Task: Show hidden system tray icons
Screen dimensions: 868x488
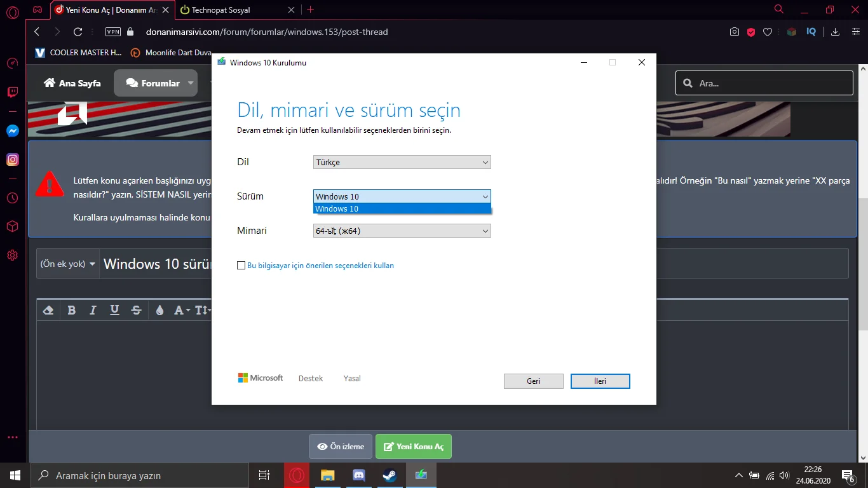Action: coord(738,475)
